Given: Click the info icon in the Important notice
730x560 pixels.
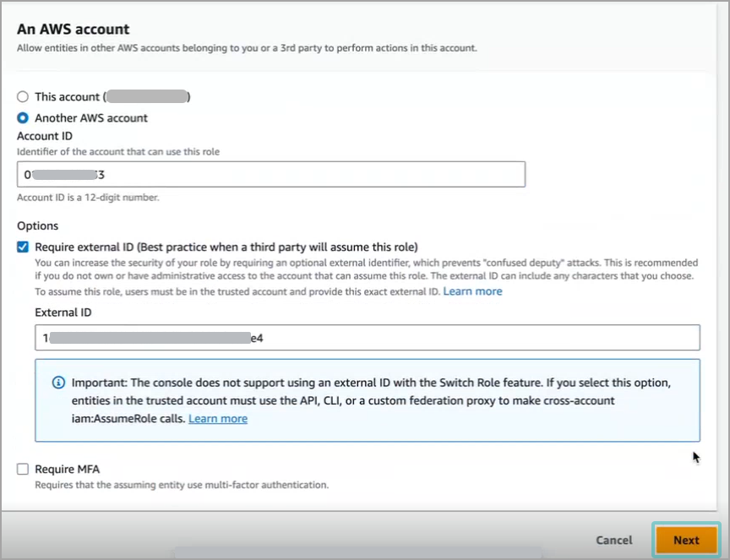Looking at the screenshot, I should [57, 383].
